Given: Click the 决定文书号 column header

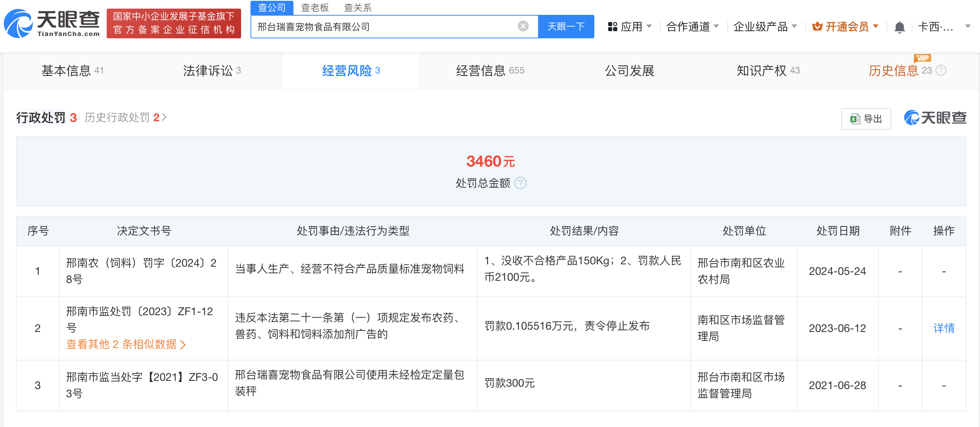Looking at the screenshot, I should 144,231.
